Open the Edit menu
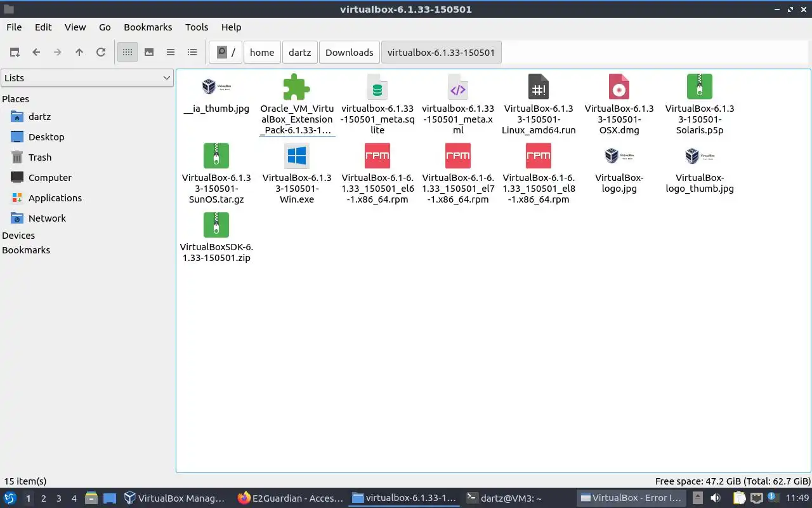 tap(43, 27)
